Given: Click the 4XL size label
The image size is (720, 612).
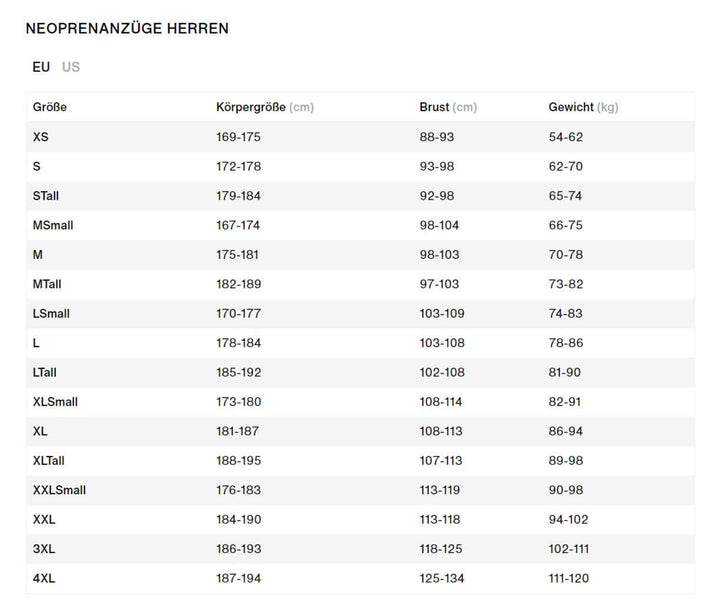Looking at the screenshot, I should 43,579.
